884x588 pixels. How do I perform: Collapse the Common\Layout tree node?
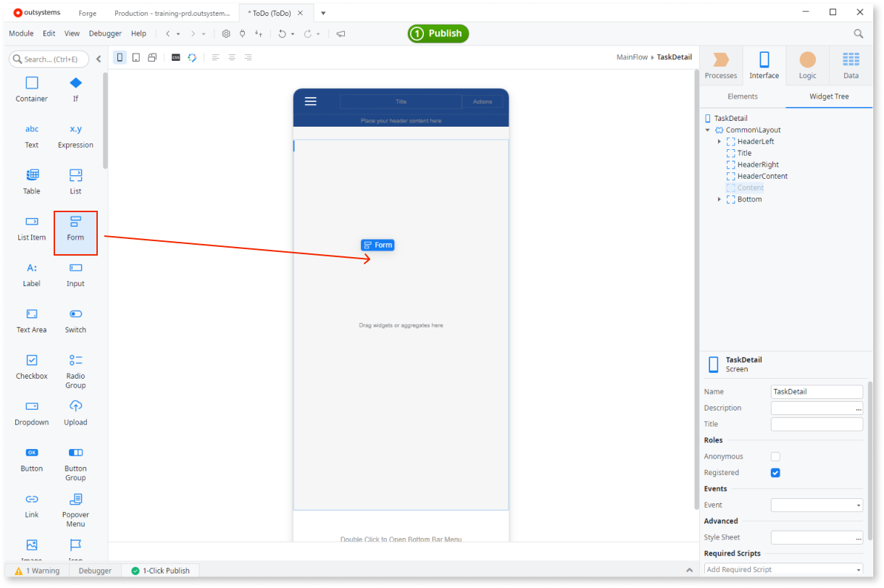708,130
